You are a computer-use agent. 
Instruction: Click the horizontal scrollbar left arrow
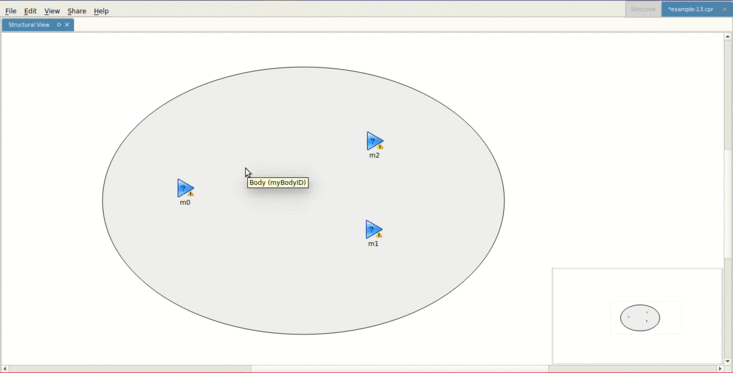5,369
